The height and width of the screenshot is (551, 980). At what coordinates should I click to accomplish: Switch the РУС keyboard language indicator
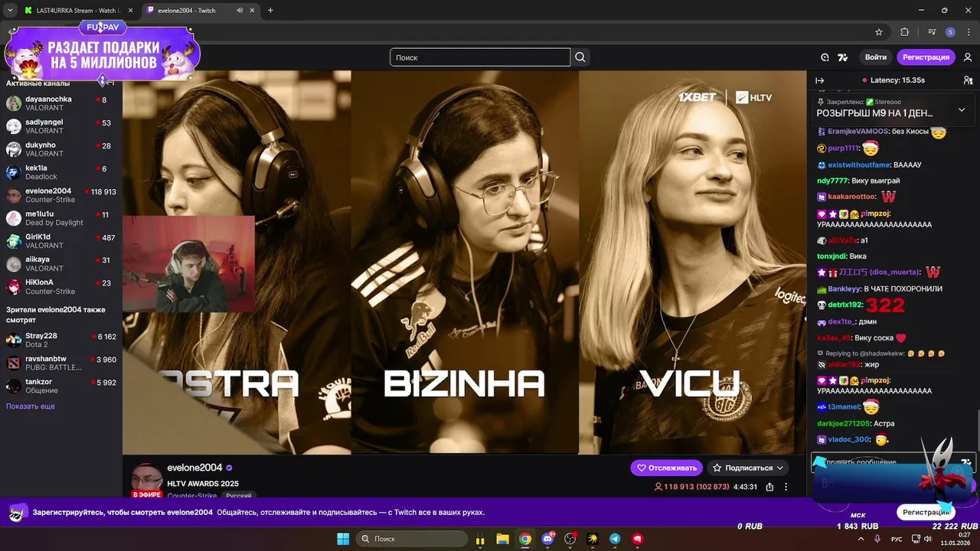click(897, 539)
